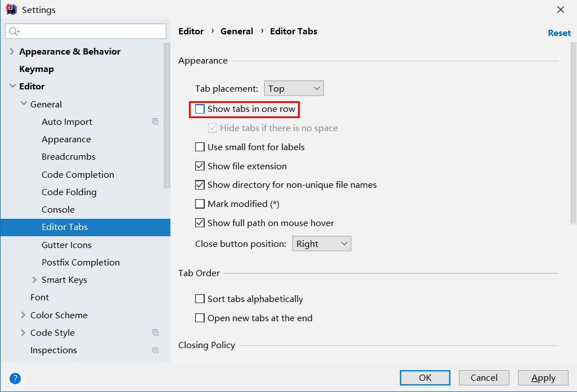Expand the Appearance & Behavior section
Screen dimensions: 577x392
pos(12,52)
